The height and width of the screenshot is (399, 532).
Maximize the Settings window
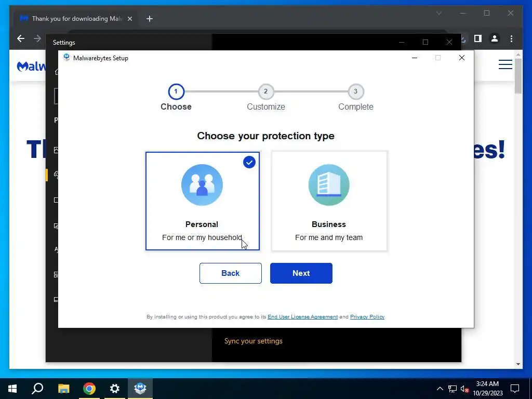[x=425, y=42]
